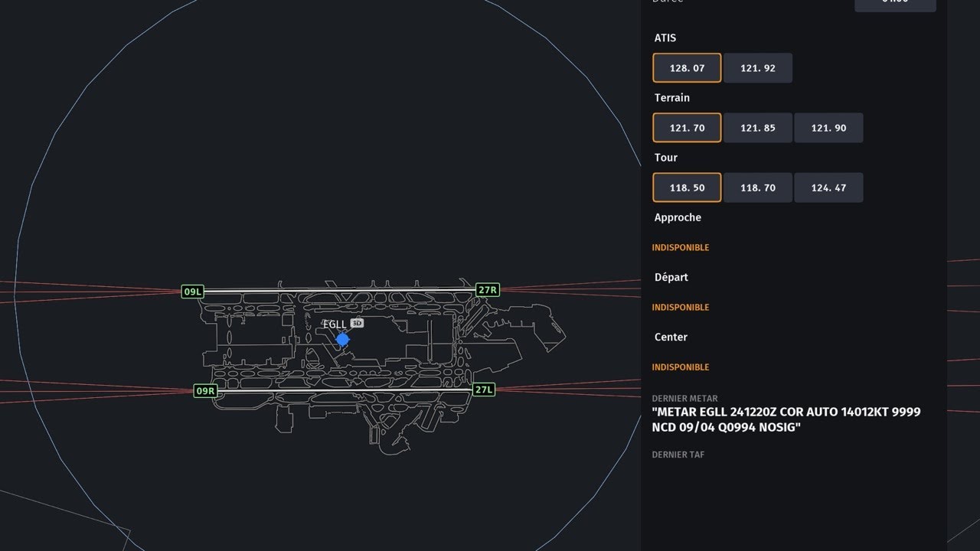This screenshot has width=980, height=551.
Task: Select Tour frequency 118.50
Action: tap(687, 187)
